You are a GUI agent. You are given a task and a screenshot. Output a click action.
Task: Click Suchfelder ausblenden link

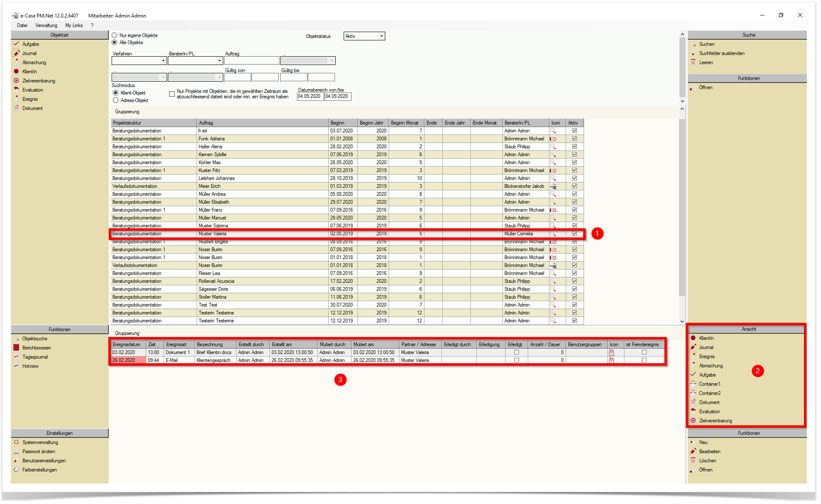[x=721, y=53]
